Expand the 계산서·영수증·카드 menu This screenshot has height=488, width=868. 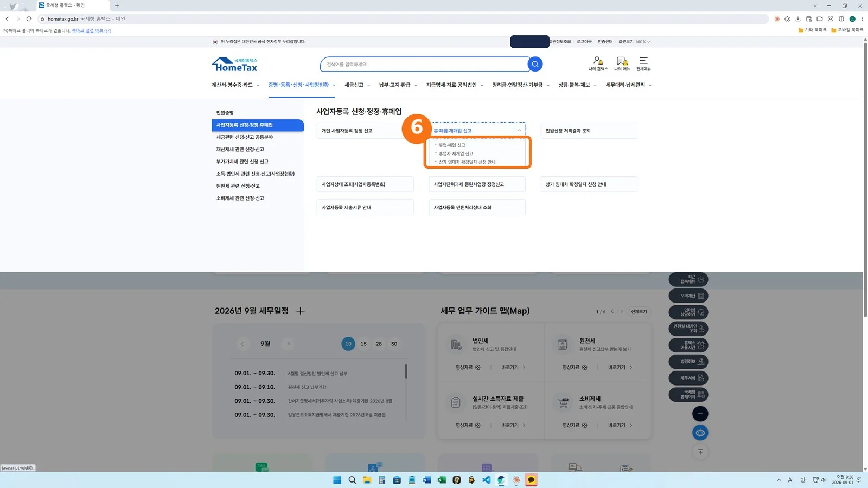point(235,85)
